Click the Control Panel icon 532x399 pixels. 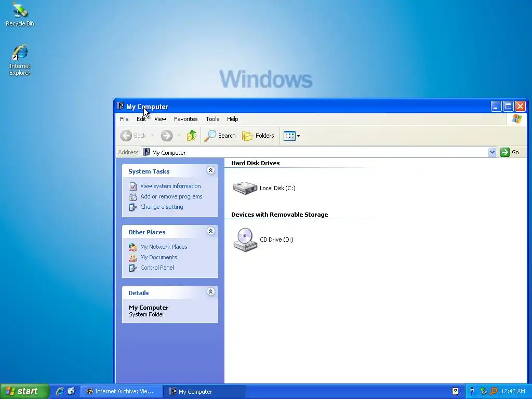click(133, 268)
